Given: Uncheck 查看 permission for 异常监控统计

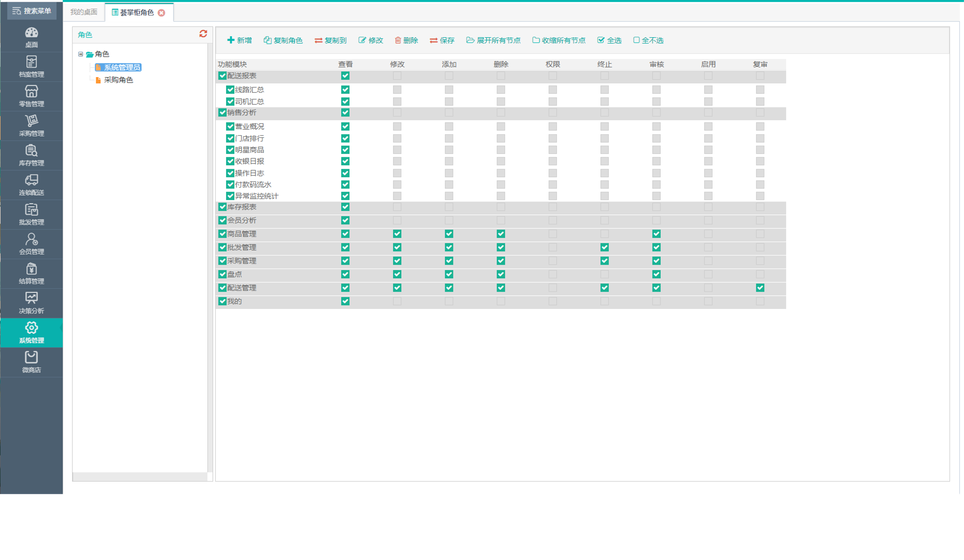Looking at the screenshot, I should tap(345, 196).
